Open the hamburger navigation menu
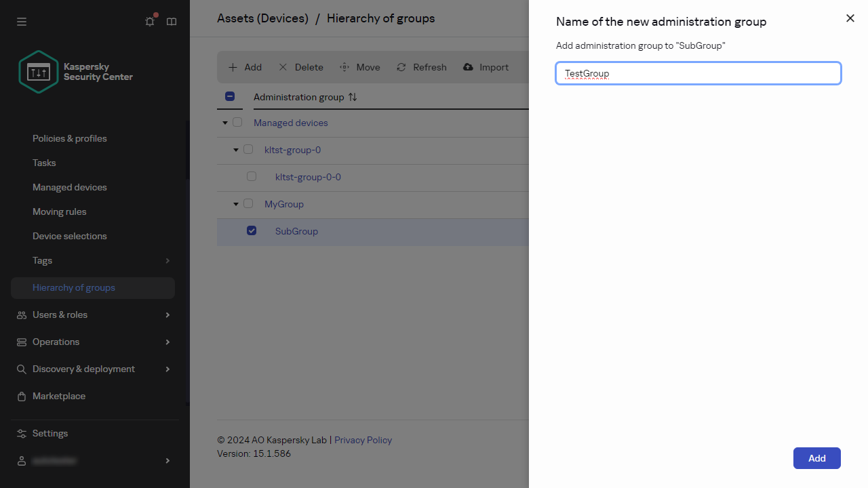The height and width of the screenshot is (488, 868). [x=22, y=22]
